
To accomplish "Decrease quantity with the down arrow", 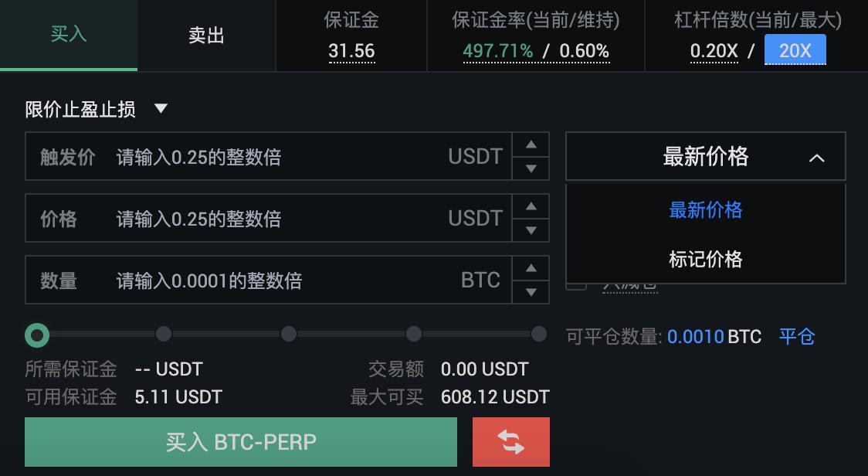I will [x=531, y=291].
